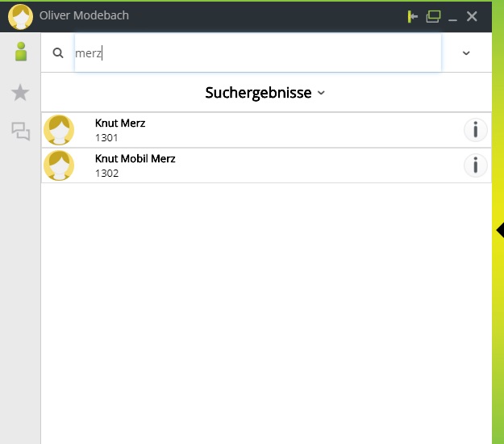Click Knut Mobil Merz's avatar picture

59,165
